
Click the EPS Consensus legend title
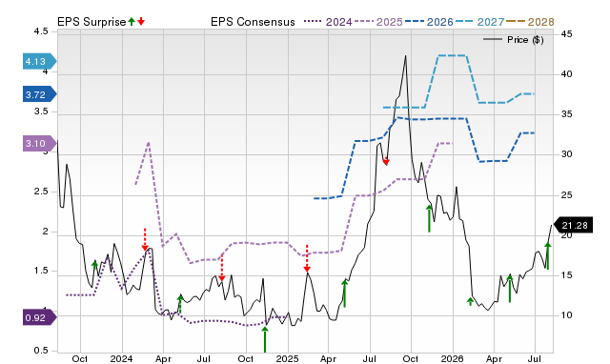253,22
